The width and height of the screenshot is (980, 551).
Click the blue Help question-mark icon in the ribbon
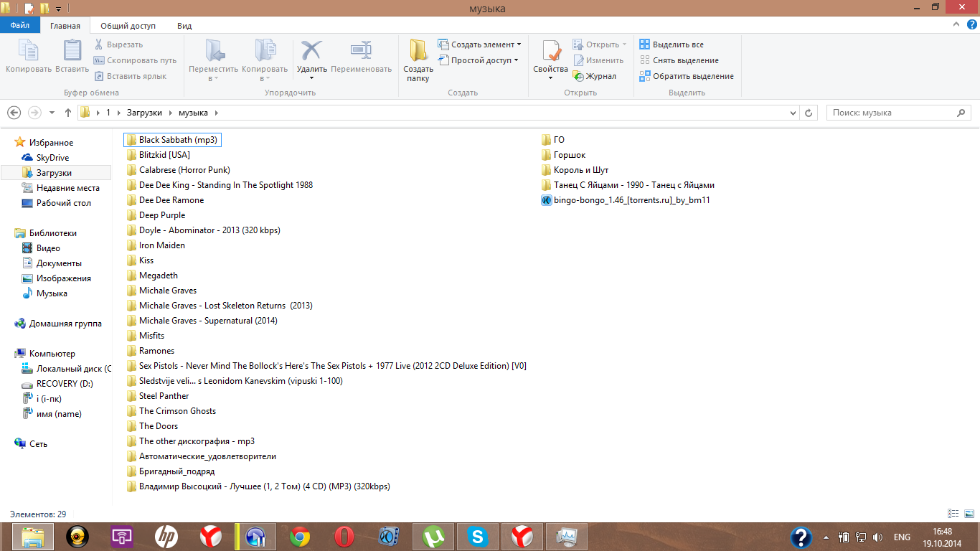click(970, 25)
